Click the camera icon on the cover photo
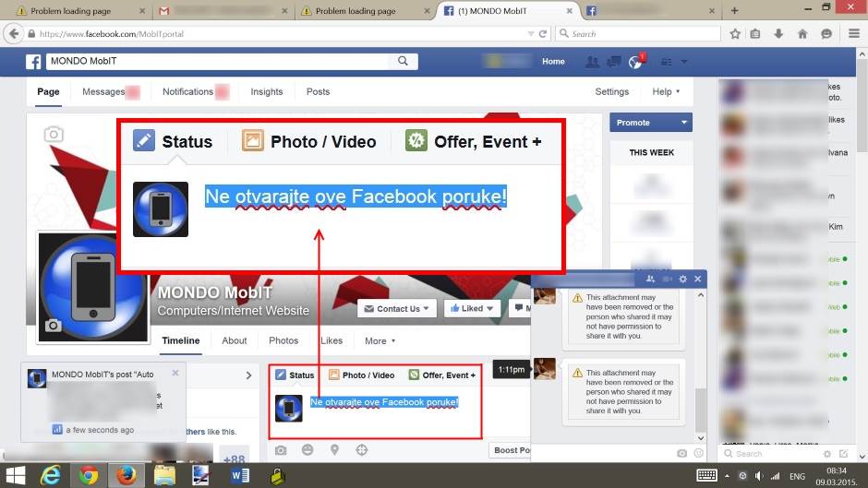The height and width of the screenshot is (488, 868). coord(54,135)
